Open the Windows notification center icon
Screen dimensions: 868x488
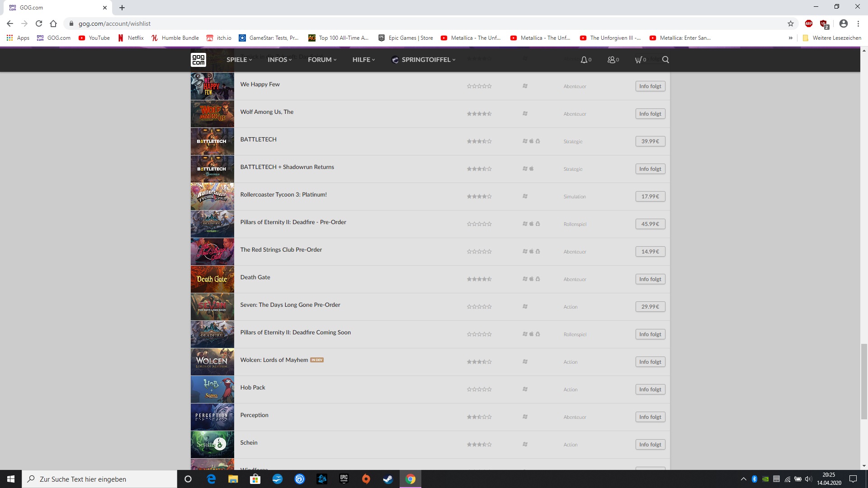853,479
